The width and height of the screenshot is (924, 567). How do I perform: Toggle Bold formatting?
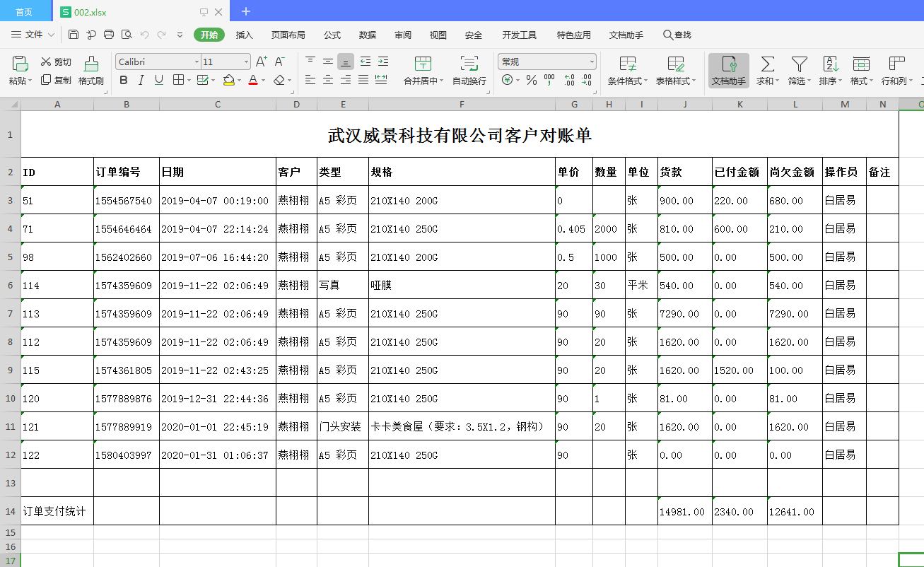124,81
